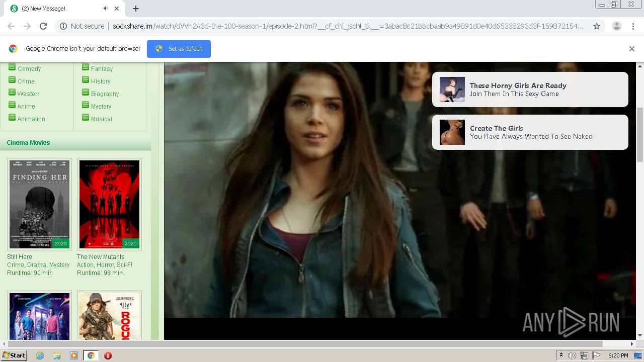Click the 6:20 PM taskbar clock
This screenshot has width=644, height=362.
click(x=618, y=355)
